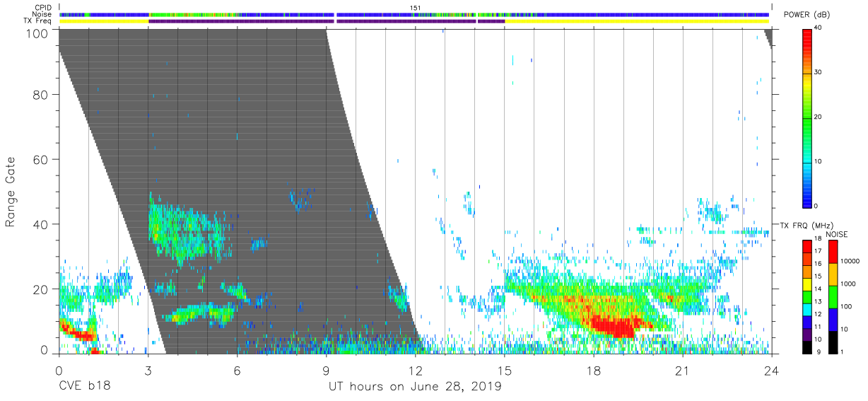Click the 14 label on TX FRQ scale
The width and height of the screenshot is (868, 401).
point(819,289)
